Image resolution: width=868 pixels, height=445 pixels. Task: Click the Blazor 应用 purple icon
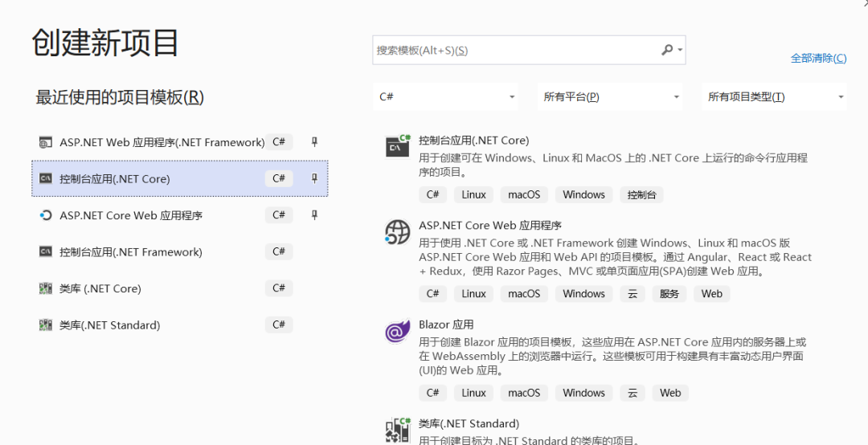tap(398, 331)
